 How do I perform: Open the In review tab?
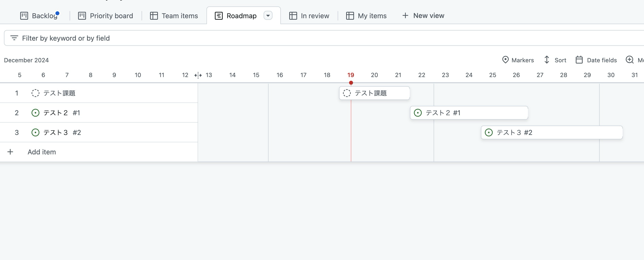309,16
